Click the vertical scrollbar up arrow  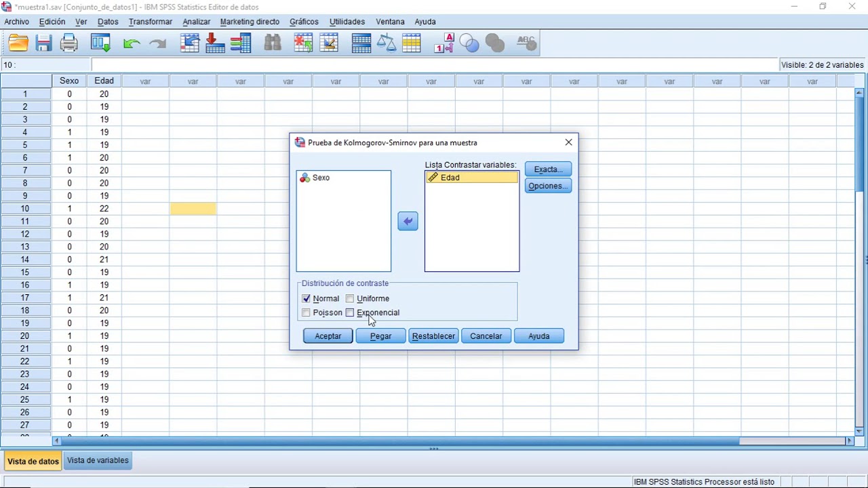pos(860,93)
